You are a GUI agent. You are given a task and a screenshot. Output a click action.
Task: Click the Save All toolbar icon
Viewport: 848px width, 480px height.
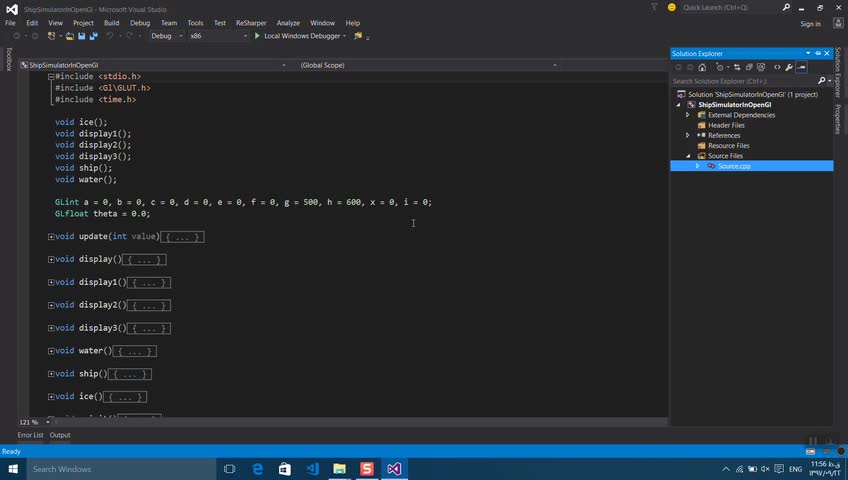click(x=94, y=36)
